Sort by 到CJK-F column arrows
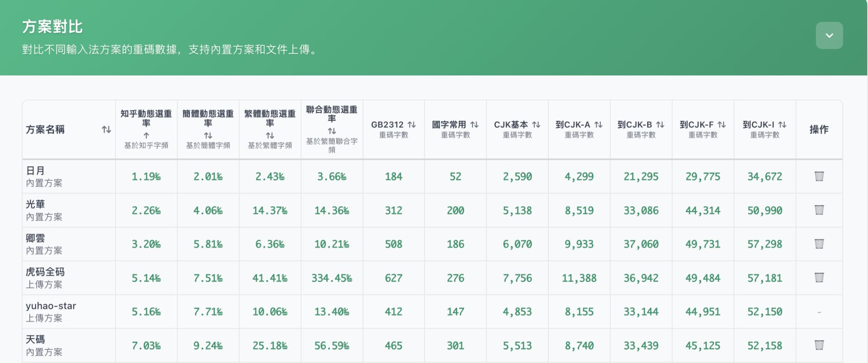Screen dimensions: 868x363 (x=722, y=124)
